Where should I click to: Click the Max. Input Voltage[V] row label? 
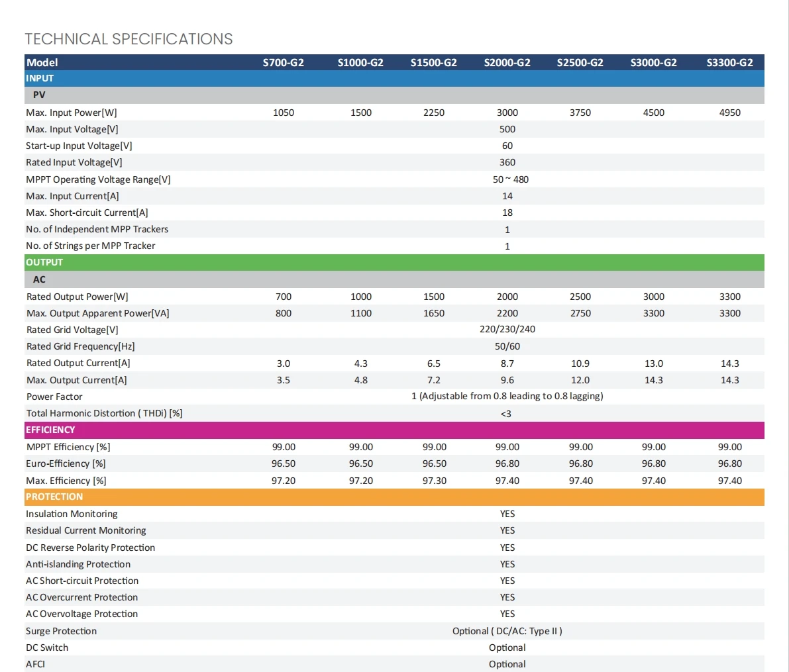(72, 129)
